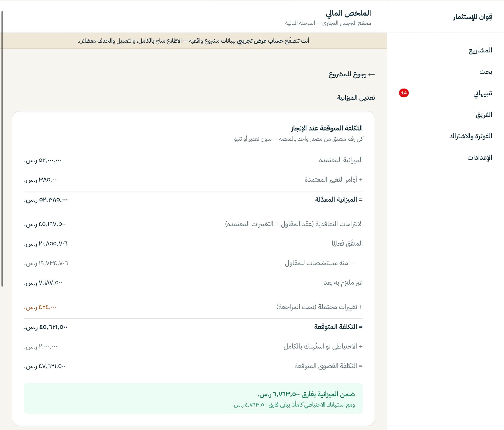Image resolution: width=504 pixels, height=430 pixels.
Task: Open تنبيهاتي in the sidebar
Action: click(483, 93)
